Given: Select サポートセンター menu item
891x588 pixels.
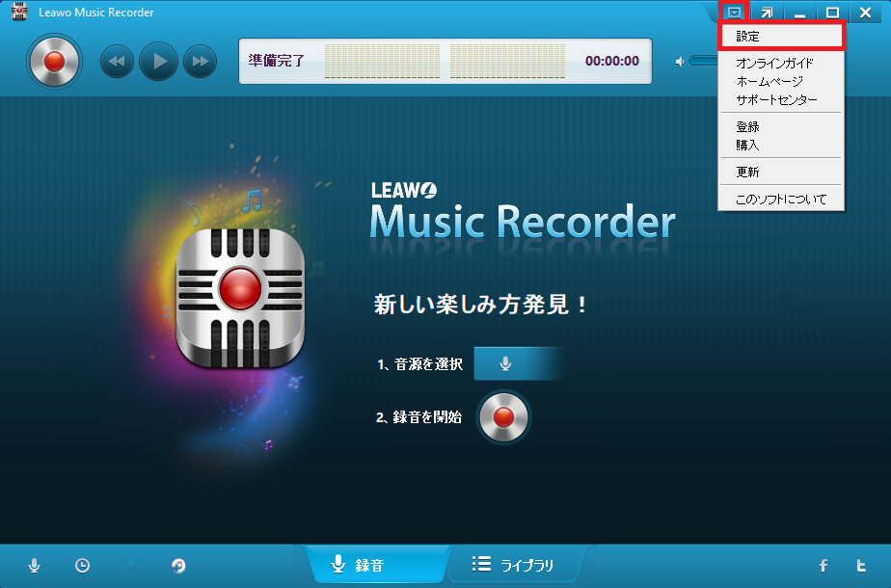Looking at the screenshot, I should tap(776, 100).
